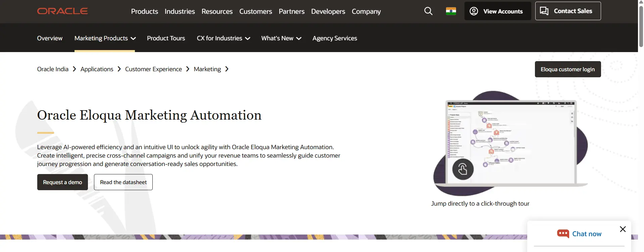Click the Oracle logo
The image size is (644, 252).
pos(62,11)
